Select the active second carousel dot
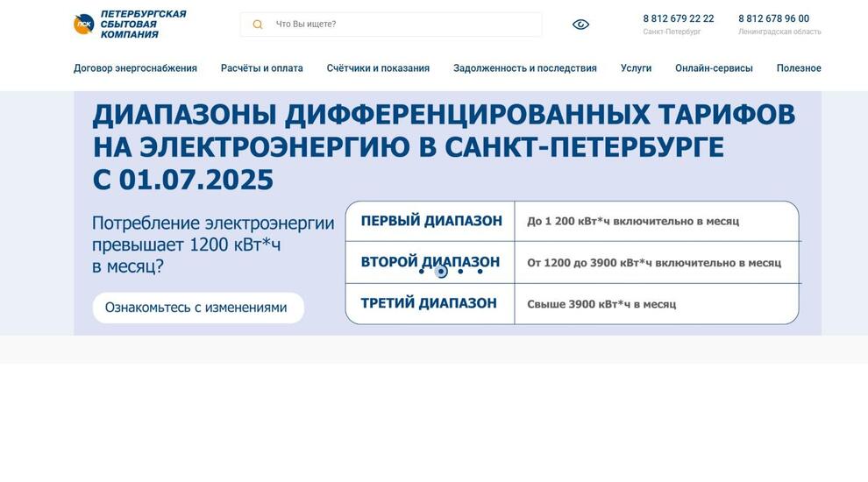This screenshot has width=868, height=482. [x=441, y=271]
